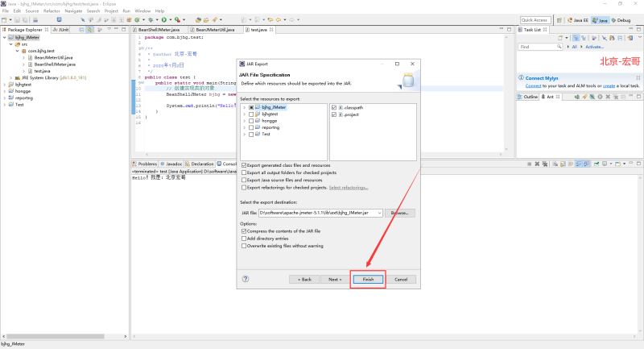Screen dimensions: 644x349
Task: Click the Finish button
Action: [368, 279]
